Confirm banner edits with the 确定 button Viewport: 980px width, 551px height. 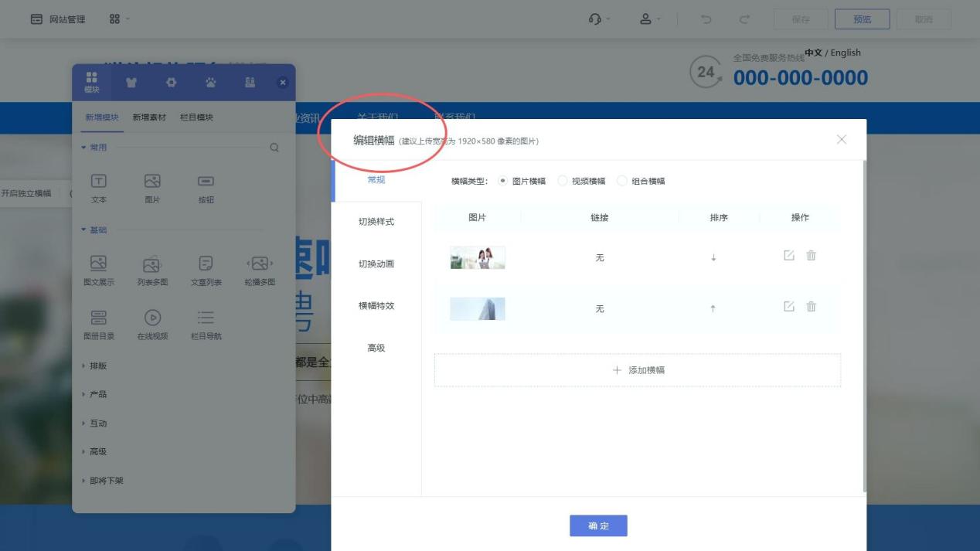(598, 525)
